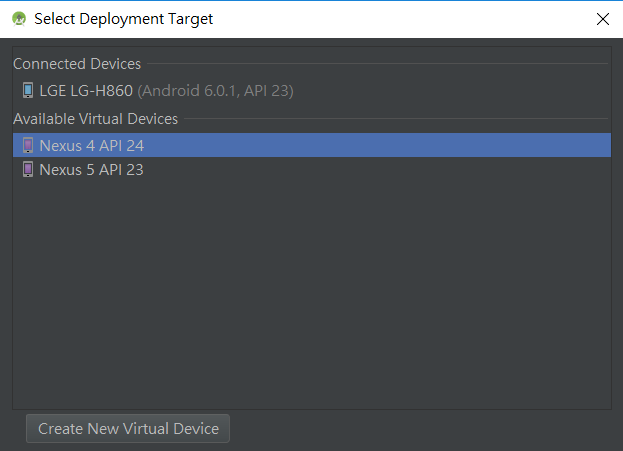Click the LG-H860 model name text

[x=102, y=91]
